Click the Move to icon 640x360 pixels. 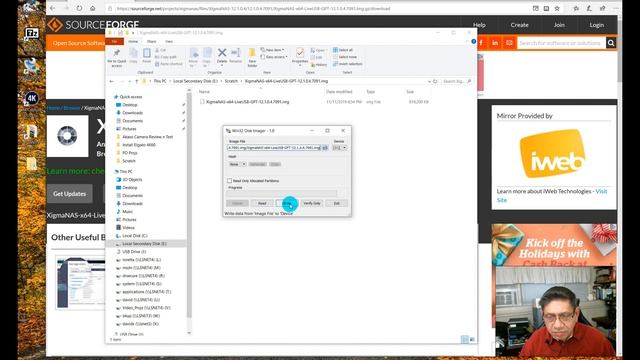194,57
